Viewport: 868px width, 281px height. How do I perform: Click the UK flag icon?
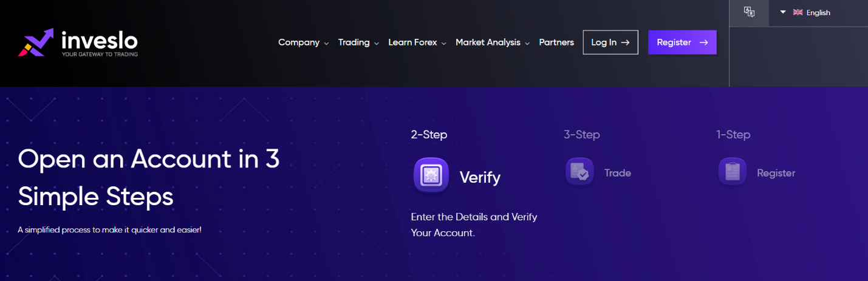pyautogui.click(x=798, y=12)
